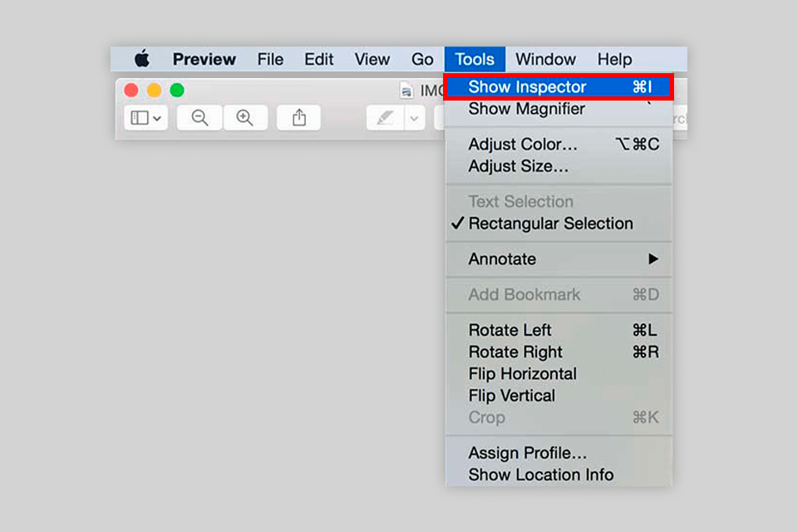The image size is (798, 532).
Task: Select Flip Horizontal
Action: pyautogui.click(x=522, y=374)
